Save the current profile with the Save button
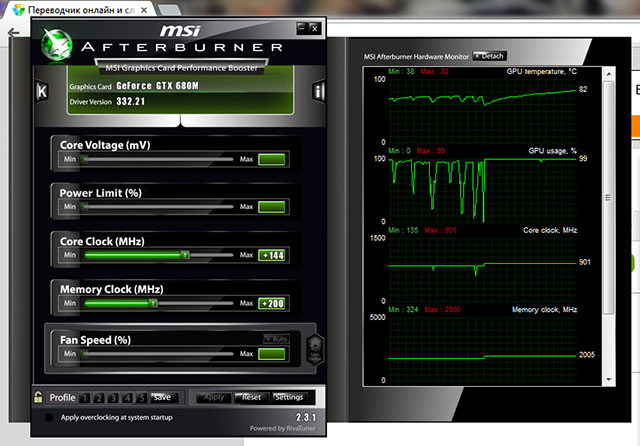Image resolution: width=640 pixels, height=446 pixels. coord(164,397)
